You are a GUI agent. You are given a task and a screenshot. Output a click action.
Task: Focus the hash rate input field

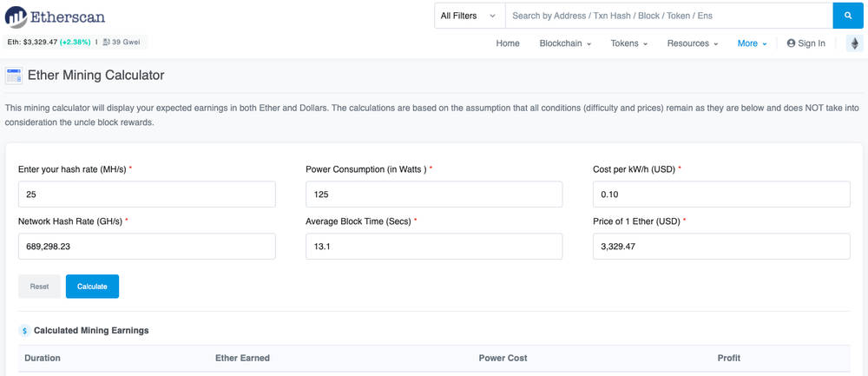[x=147, y=195]
